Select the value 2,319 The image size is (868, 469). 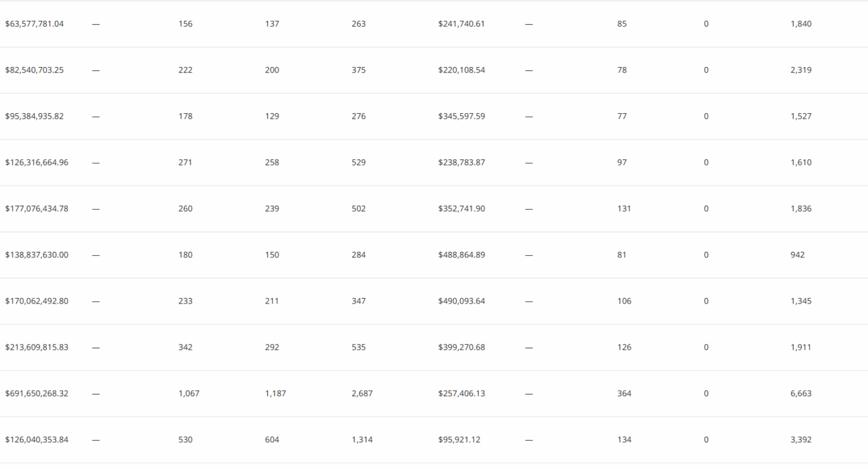click(801, 70)
